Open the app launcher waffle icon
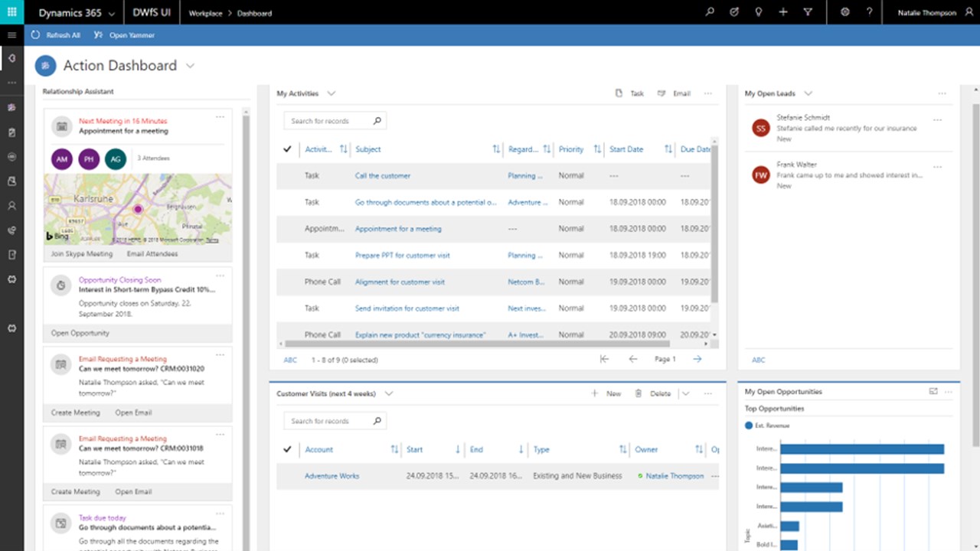 click(x=11, y=12)
